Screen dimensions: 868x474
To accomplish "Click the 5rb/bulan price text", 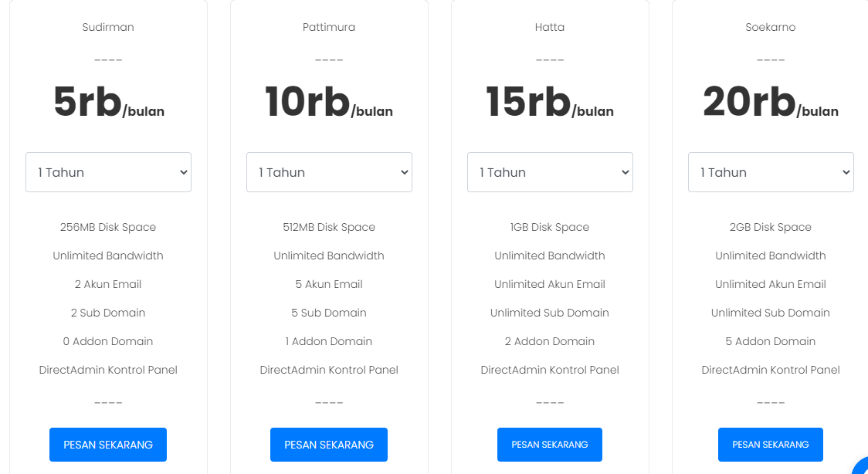I will click(x=108, y=103).
